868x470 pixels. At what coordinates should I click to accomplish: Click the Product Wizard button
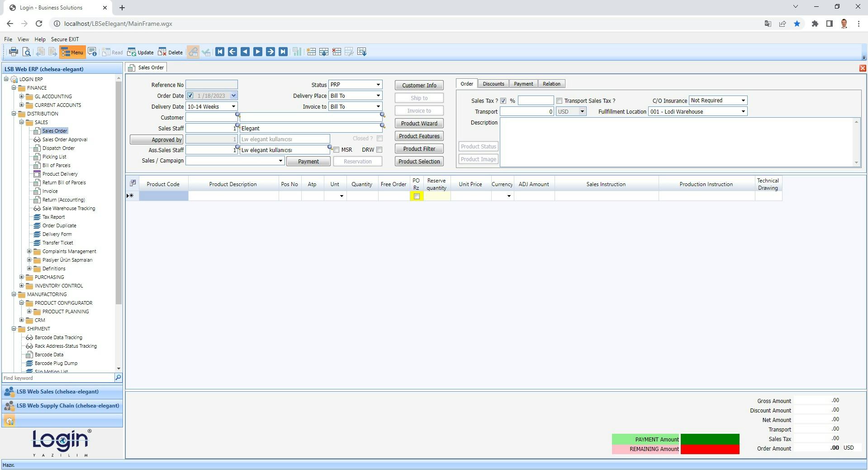(x=418, y=123)
